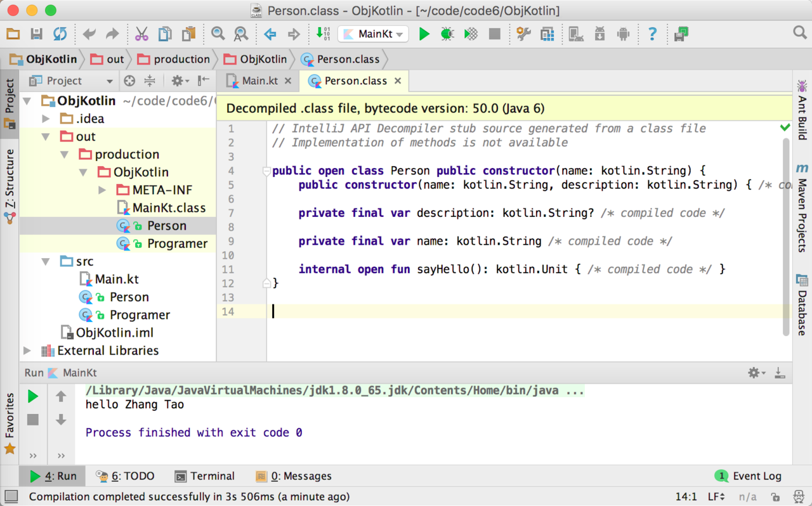Redo action with toolbar arrow
This screenshot has width=812, height=506.
pyautogui.click(x=112, y=34)
